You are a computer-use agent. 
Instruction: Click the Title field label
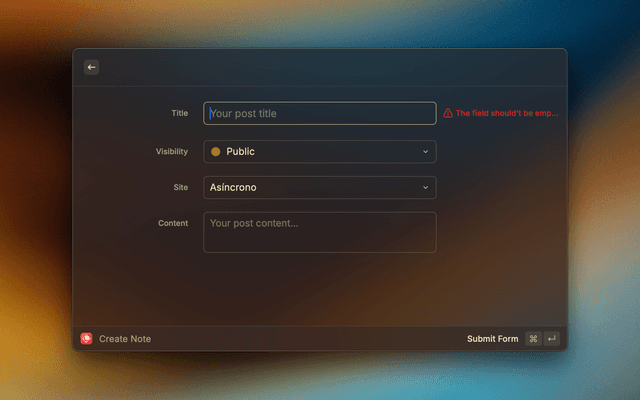(179, 113)
